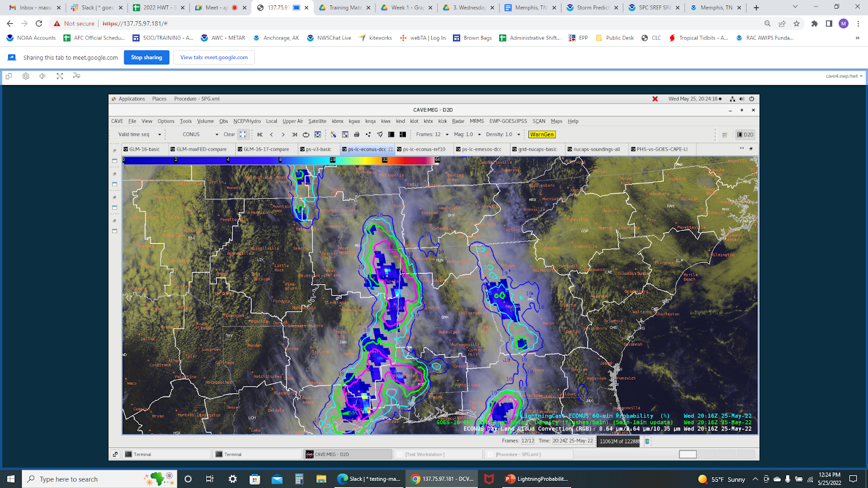The image size is (868, 488).
Task: Launch WarnGen from the toolbar
Action: click(542, 134)
